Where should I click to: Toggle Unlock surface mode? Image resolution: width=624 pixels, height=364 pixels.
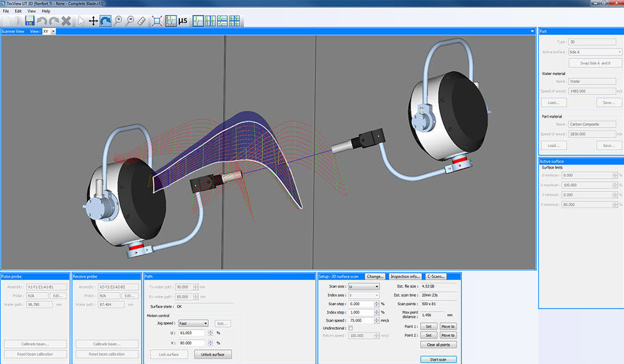(213, 354)
